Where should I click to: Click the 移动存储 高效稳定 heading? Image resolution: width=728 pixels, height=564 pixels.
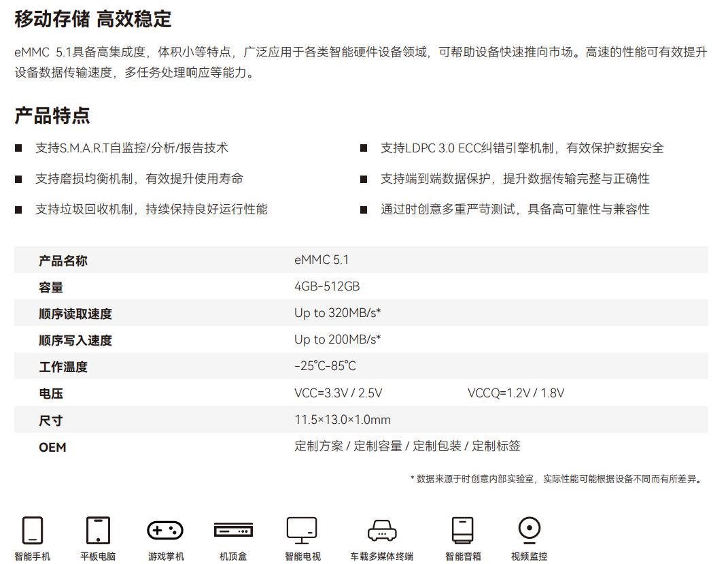tap(93, 19)
